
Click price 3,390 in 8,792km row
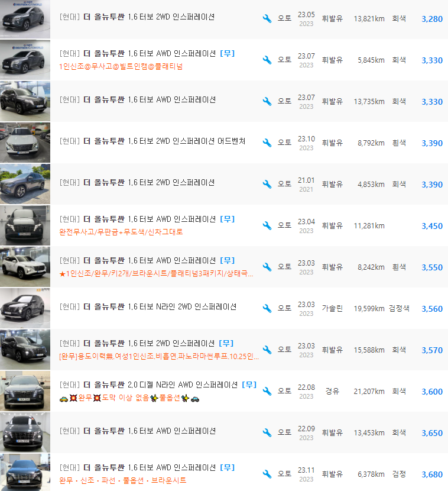point(432,143)
